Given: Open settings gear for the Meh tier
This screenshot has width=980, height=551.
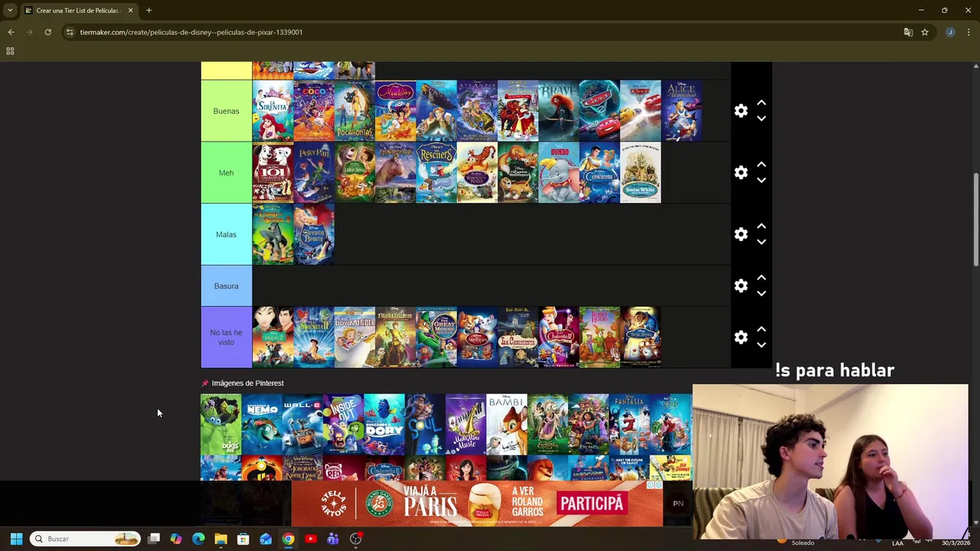Looking at the screenshot, I should point(740,173).
